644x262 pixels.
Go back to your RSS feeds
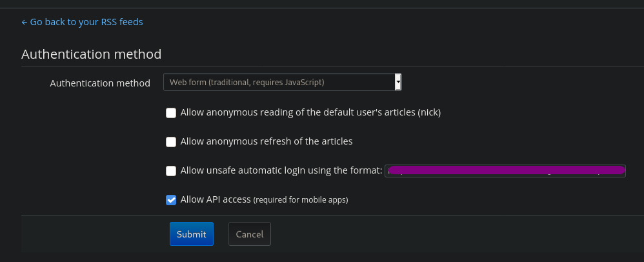[82, 22]
